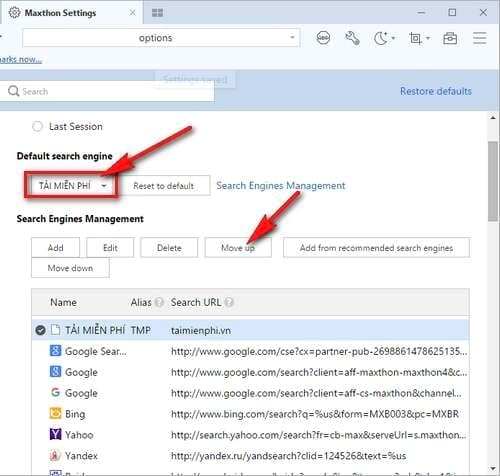Click the bookmarks now... link
The height and width of the screenshot is (476, 500).
[x=21, y=59]
